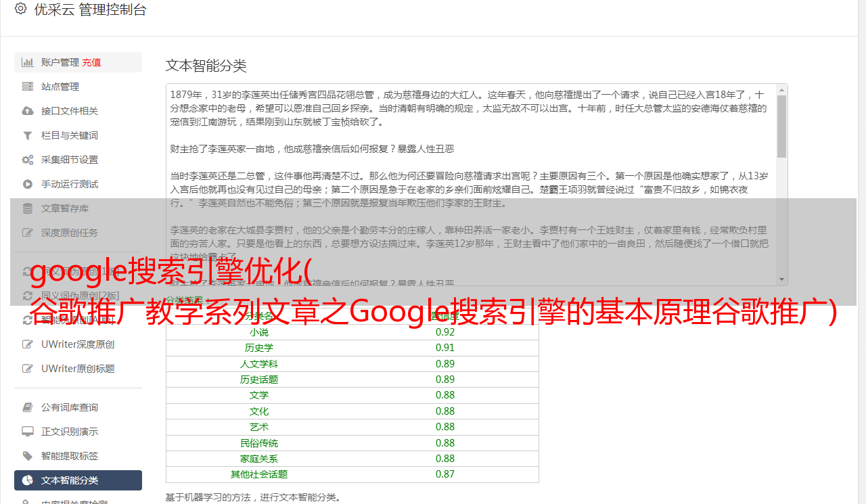Click the tag icon for 智能提取标签
The image size is (866, 504).
point(28,456)
